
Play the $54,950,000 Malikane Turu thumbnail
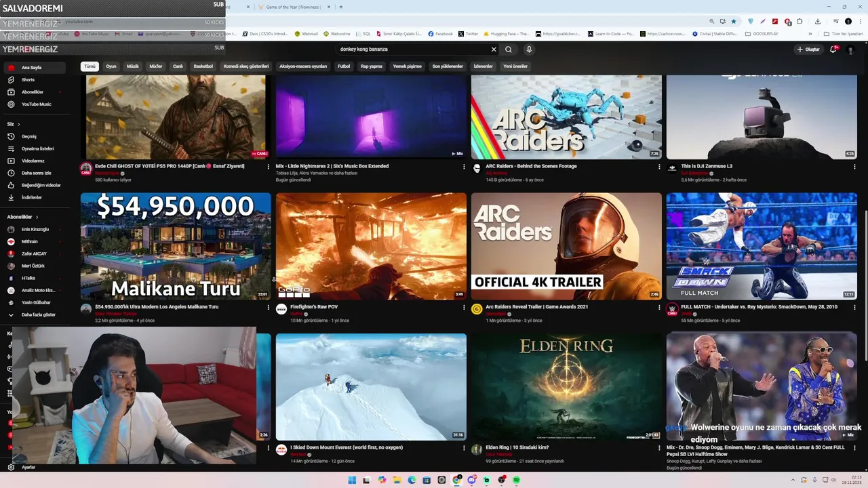point(176,246)
